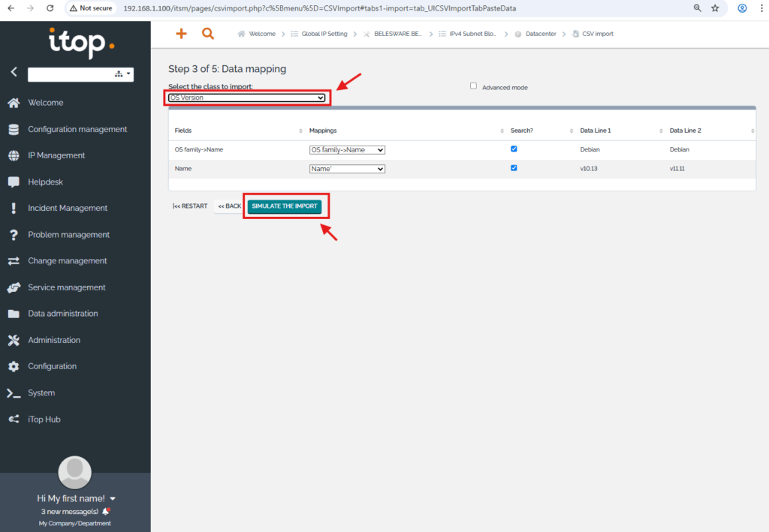Click the browser reload icon
Image resolution: width=769 pixels, height=532 pixels.
(x=50, y=8)
